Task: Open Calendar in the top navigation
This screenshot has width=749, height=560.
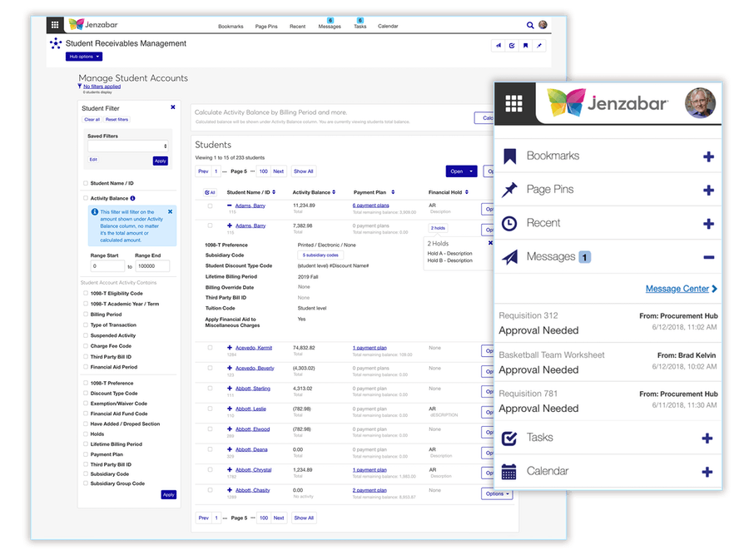Action: [x=388, y=27]
